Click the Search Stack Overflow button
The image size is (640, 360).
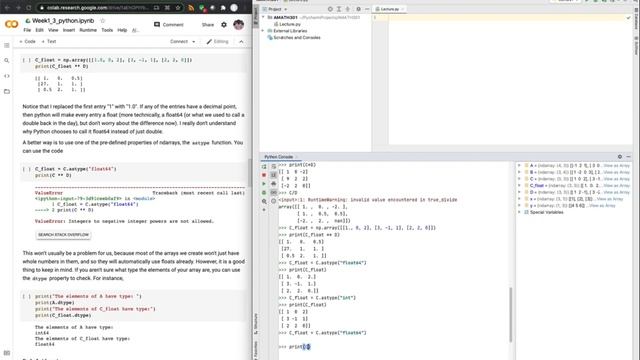coord(63,235)
